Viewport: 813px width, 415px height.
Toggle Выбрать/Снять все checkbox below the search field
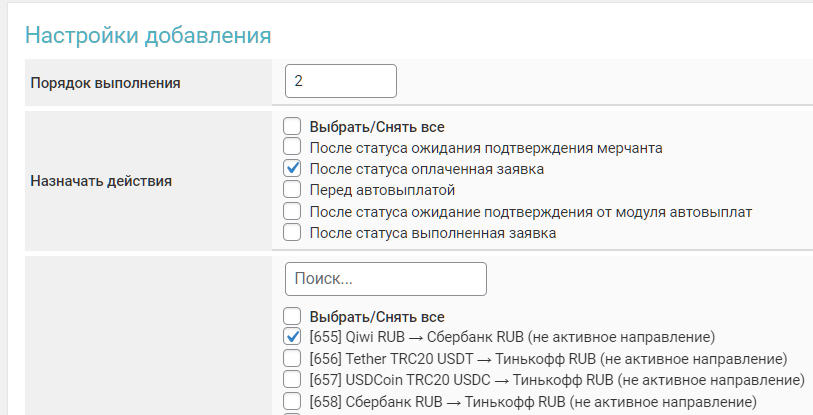pyautogui.click(x=292, y=315)
